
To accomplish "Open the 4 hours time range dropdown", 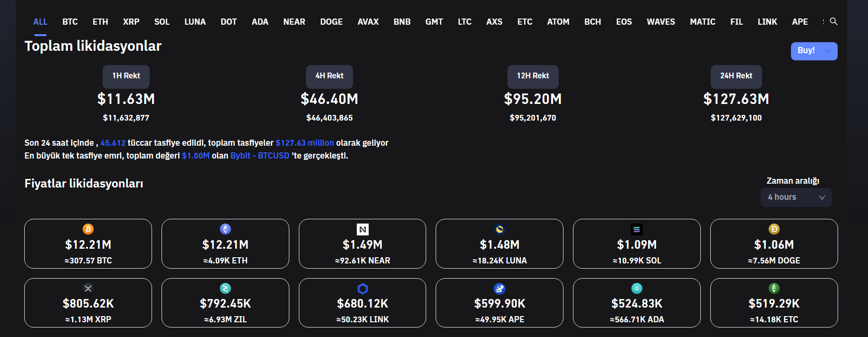I will (x=796, y=197).
